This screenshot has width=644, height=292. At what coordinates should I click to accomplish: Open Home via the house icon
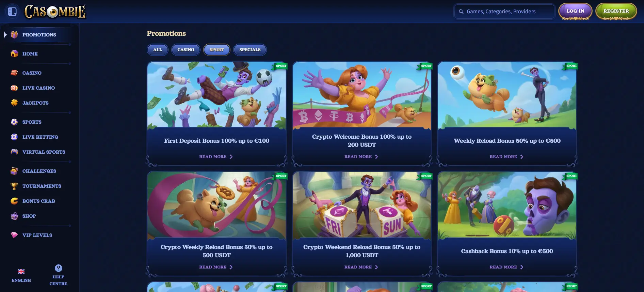[x=14, y=53]
